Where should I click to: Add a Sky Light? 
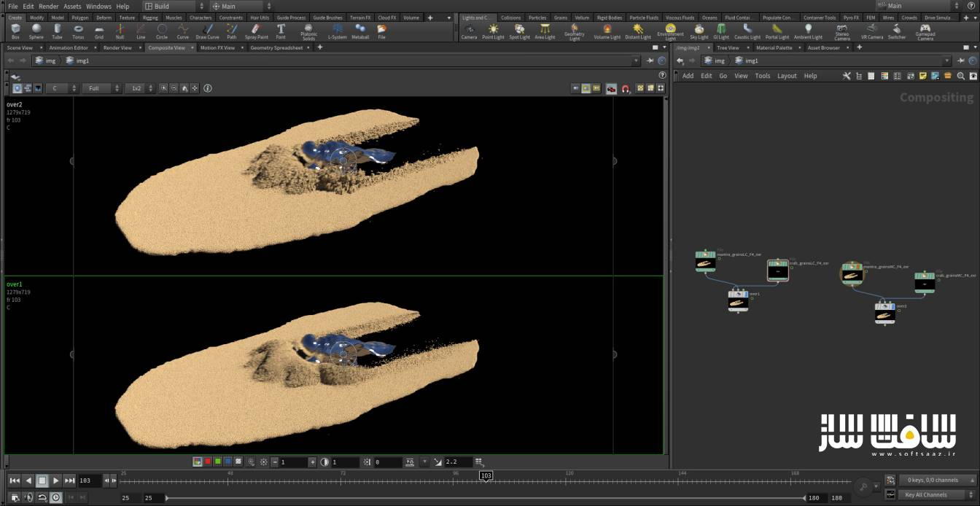click(x=699, y=31)
